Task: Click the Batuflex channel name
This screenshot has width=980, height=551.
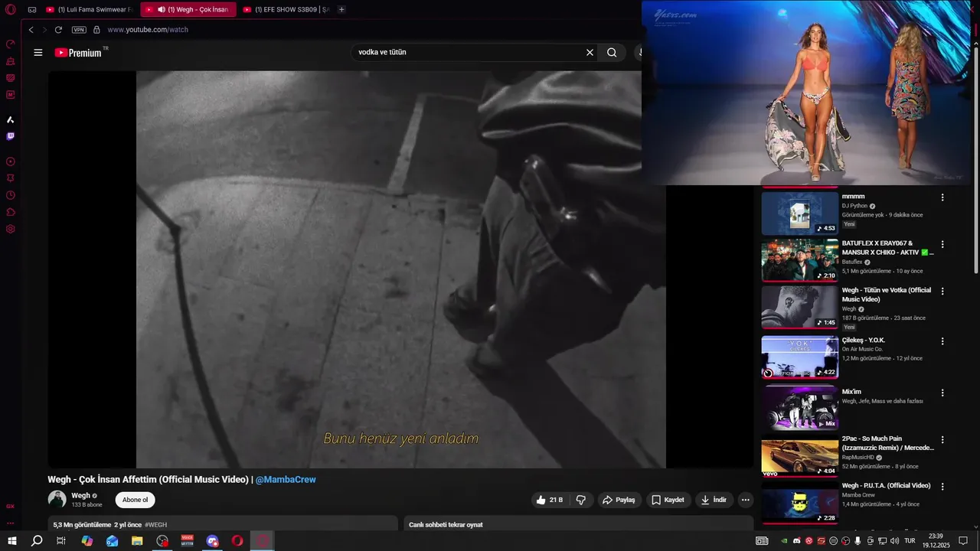Action: click(x=852, y=262)
